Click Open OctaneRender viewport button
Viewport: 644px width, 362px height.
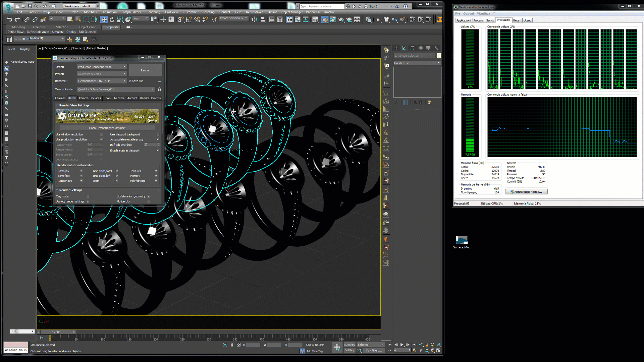107,128
